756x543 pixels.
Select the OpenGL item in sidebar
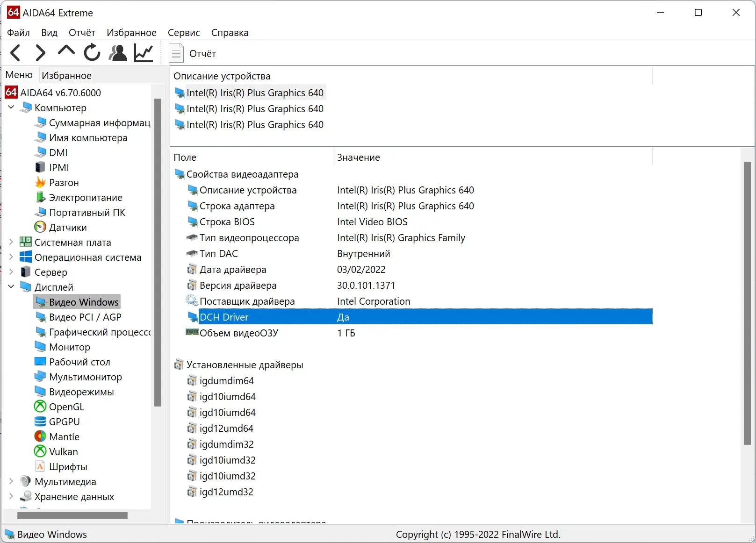pos(66,407)
